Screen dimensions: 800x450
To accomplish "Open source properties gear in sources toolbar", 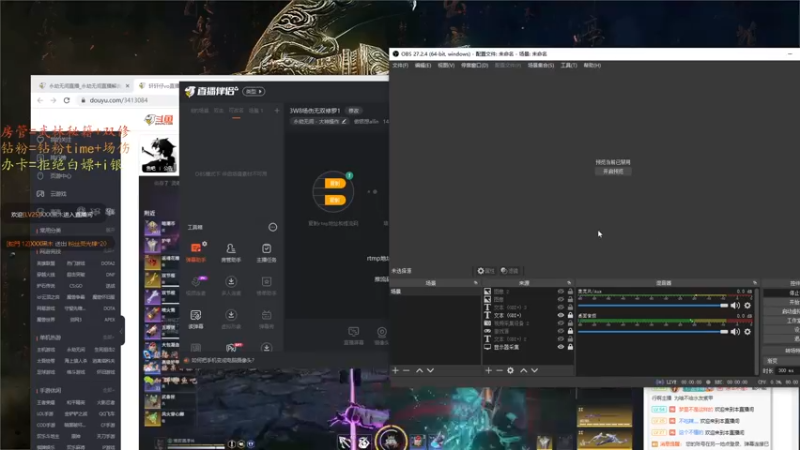I will coord(511,370).
